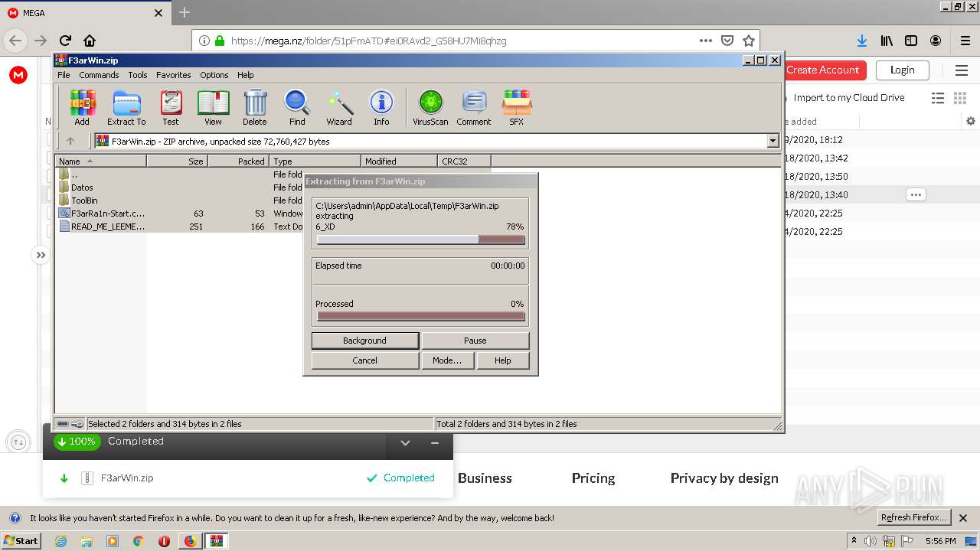The image size is (980, 551).
Task: Expand MEGA left sidebar arrow
Action: (41, 255)
